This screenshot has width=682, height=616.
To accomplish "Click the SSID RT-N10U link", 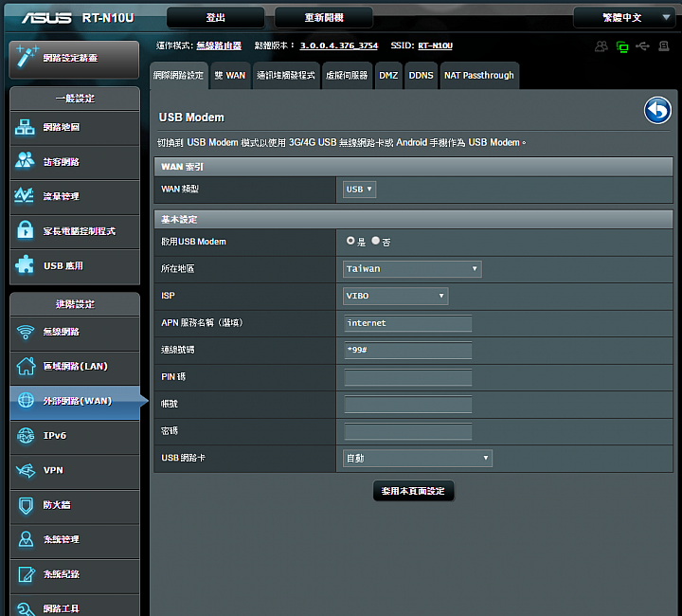I will tap(436, 45).
